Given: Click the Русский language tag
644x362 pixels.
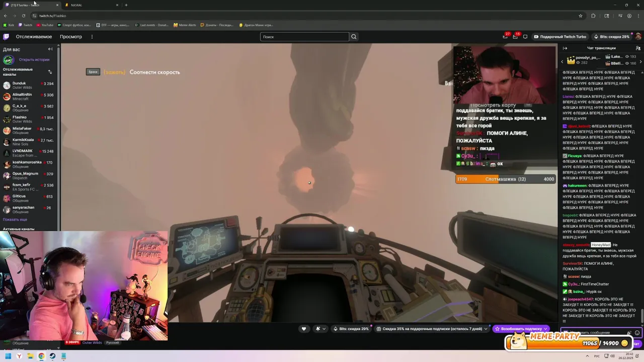Looking at the screenshot, I should 113,343.
